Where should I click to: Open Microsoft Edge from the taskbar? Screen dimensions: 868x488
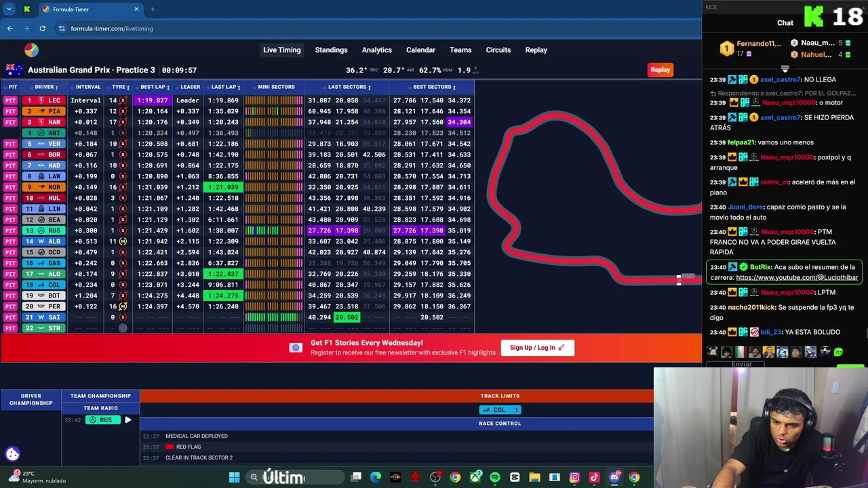click(x=376, y=478)
